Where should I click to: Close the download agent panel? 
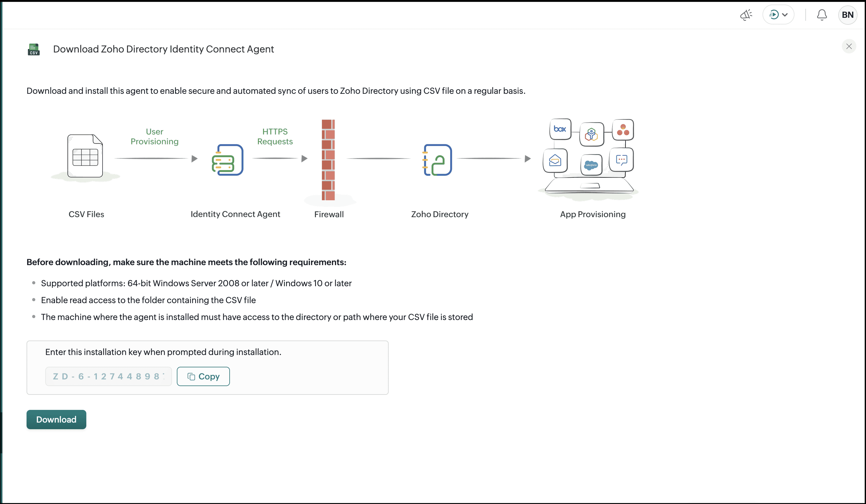point(849,46)
